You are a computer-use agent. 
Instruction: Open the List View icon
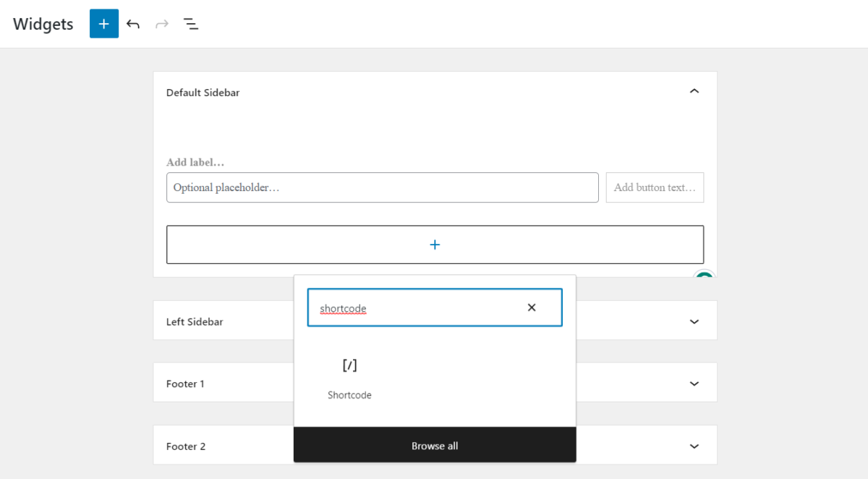coord(190,23)
